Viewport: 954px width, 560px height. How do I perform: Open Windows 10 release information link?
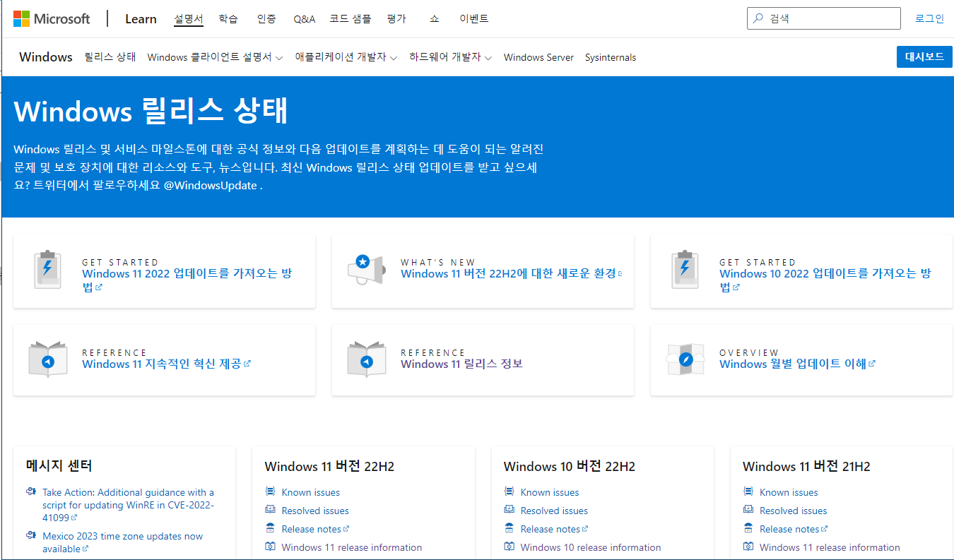(591, 547)
